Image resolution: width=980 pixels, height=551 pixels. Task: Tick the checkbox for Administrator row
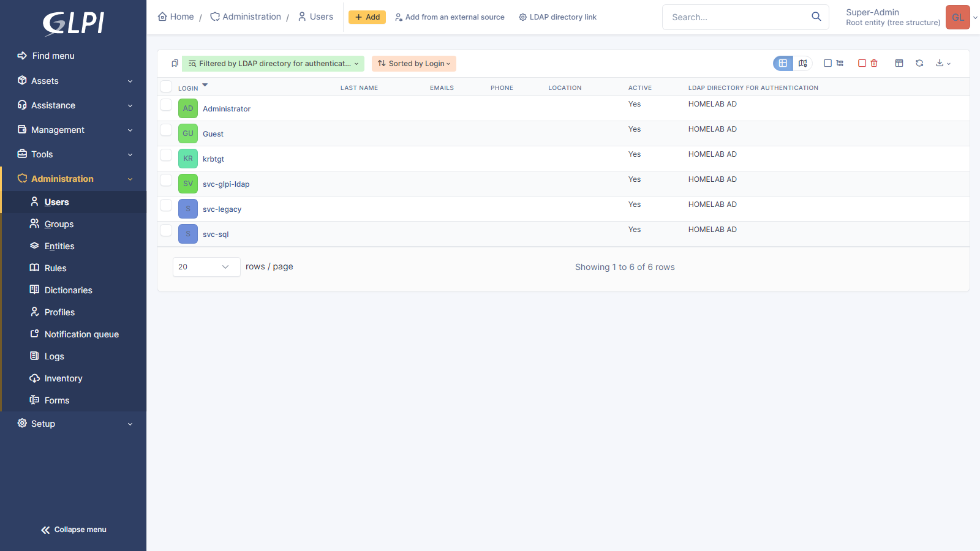(166, 105)
